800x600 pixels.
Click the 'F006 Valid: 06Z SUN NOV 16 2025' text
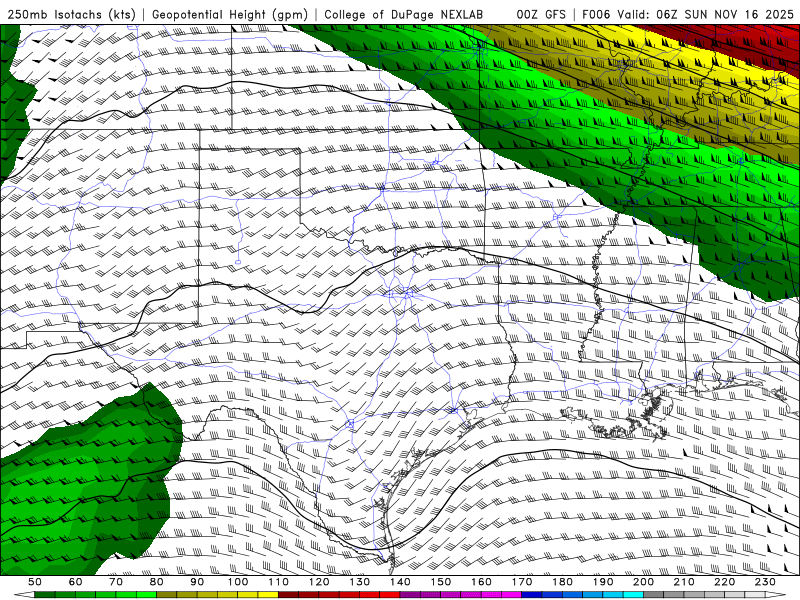[x=688, y=14]
